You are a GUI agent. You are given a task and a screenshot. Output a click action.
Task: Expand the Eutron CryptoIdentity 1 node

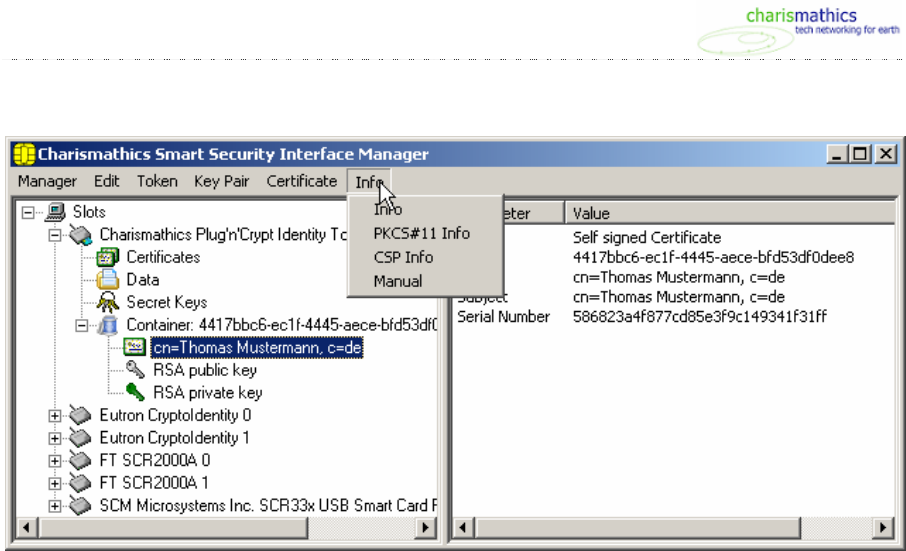(54, 438)
